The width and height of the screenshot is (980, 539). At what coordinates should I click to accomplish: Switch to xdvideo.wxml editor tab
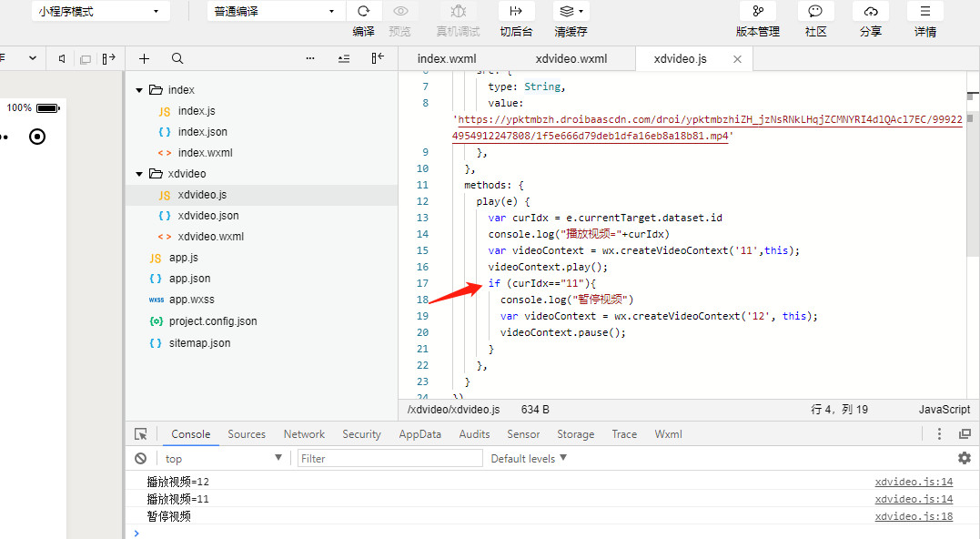click(x=571, y=59)
